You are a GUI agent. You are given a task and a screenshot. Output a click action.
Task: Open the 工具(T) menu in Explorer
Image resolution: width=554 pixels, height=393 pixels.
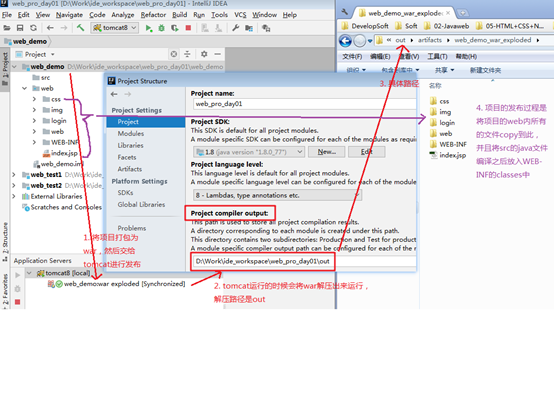tap(437, 57)
